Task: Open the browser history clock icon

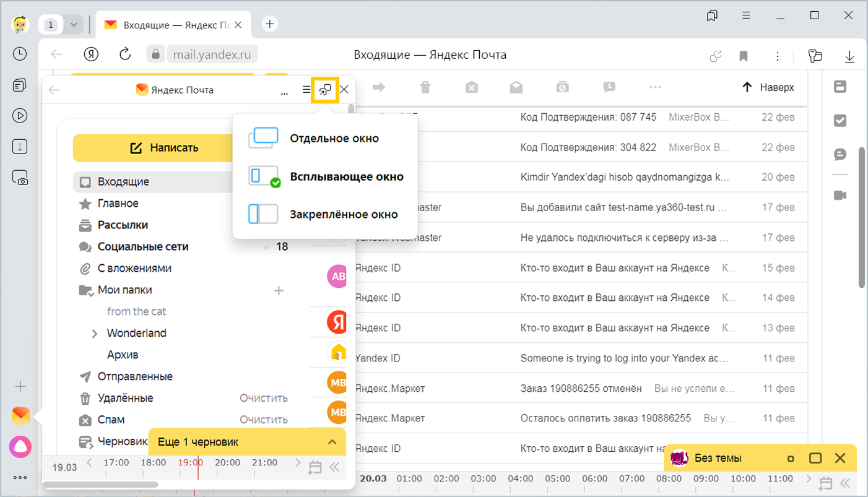Action: pos(20,54)
